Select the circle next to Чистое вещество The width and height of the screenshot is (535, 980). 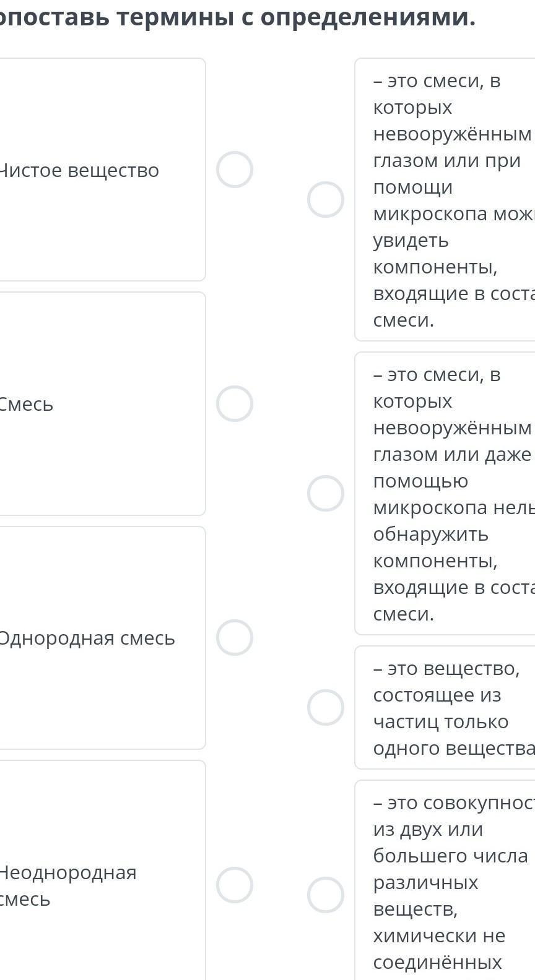pos(235,170)
